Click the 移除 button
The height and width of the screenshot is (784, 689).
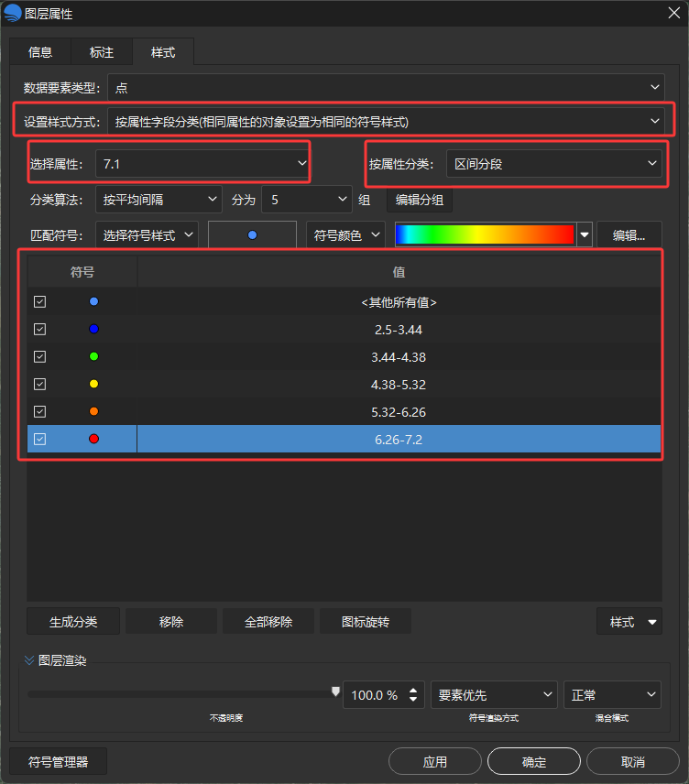click(171, 622)
